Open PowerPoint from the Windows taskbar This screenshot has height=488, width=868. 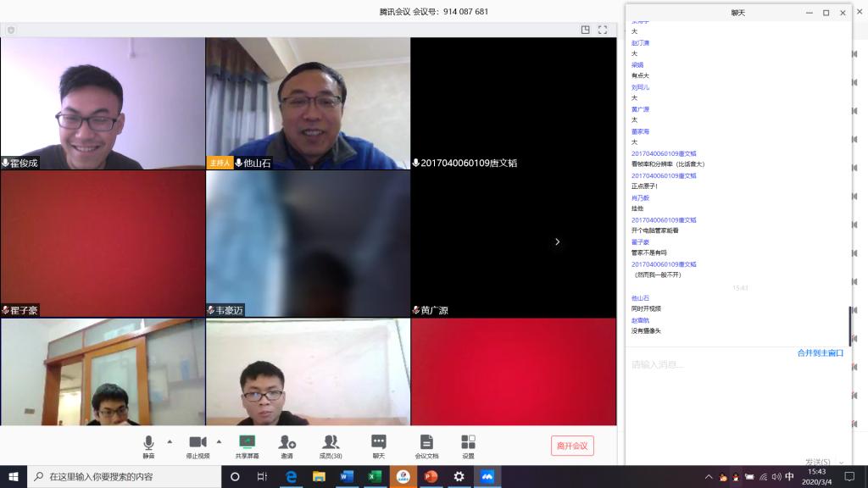(x=430, y=477)
